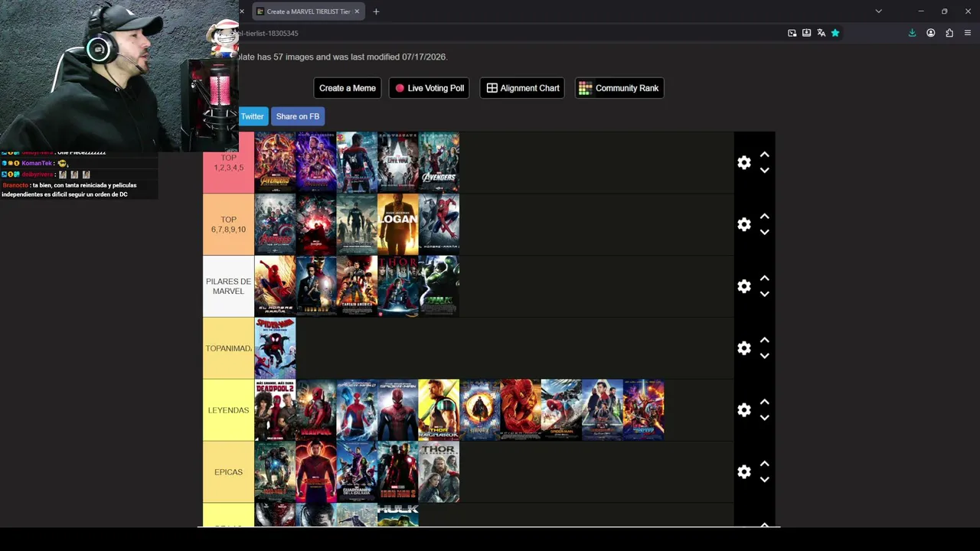Viewport: 980px width, 551px height.
Task: Move PILARES DE MARVEL row up
Action: pos(764,279)
